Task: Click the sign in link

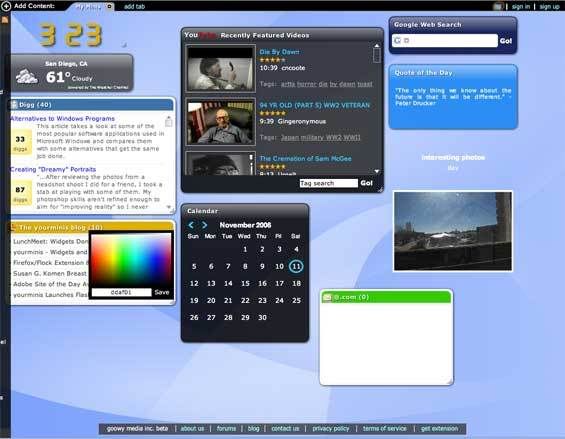Action: tap(521, 6)
